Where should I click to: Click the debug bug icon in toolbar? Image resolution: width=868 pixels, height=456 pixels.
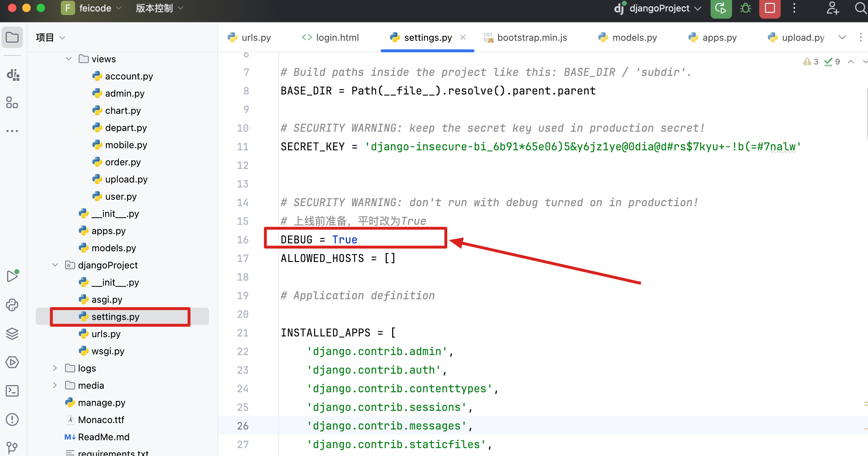click(746, 8)
